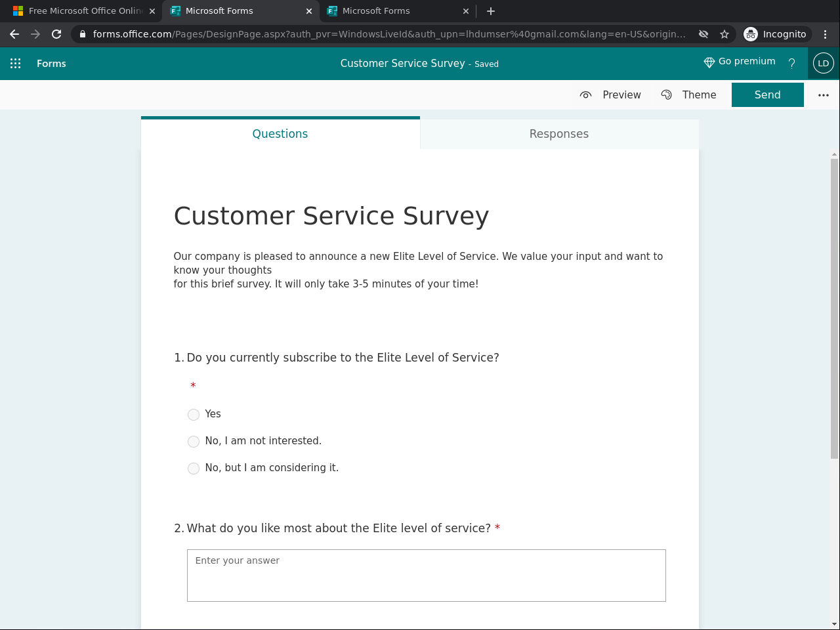Image resolution: width=840 pixels, height=630 pixels.
Task: Click the Forms home link
Action: pyautogui.click(x=51, y=64)
